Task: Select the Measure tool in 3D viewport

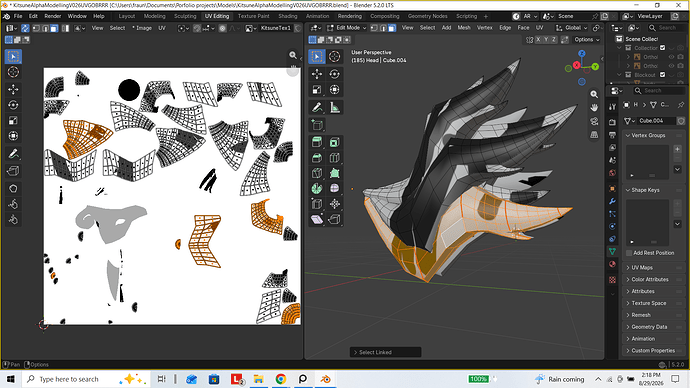Action: point(334,107)
